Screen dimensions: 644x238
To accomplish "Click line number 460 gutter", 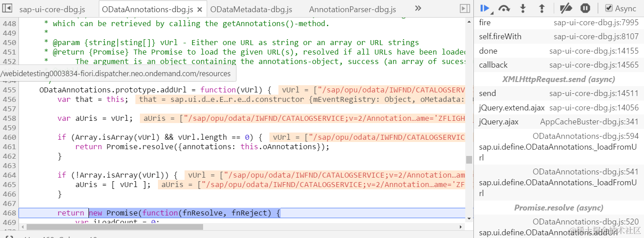I will click(x=9, y=137).
